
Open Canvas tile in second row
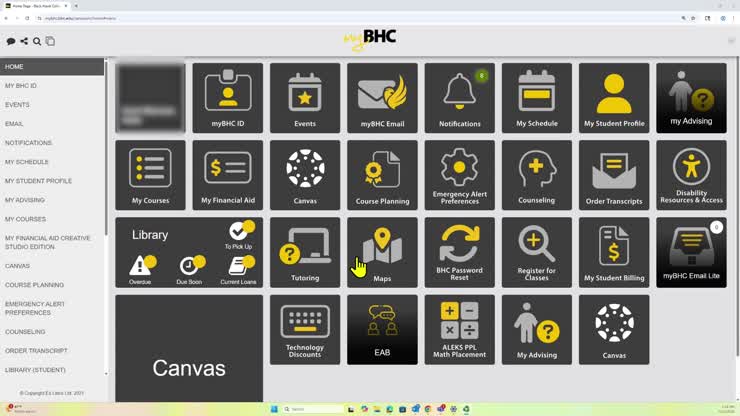pyautogui.click(x=305, y=175)
